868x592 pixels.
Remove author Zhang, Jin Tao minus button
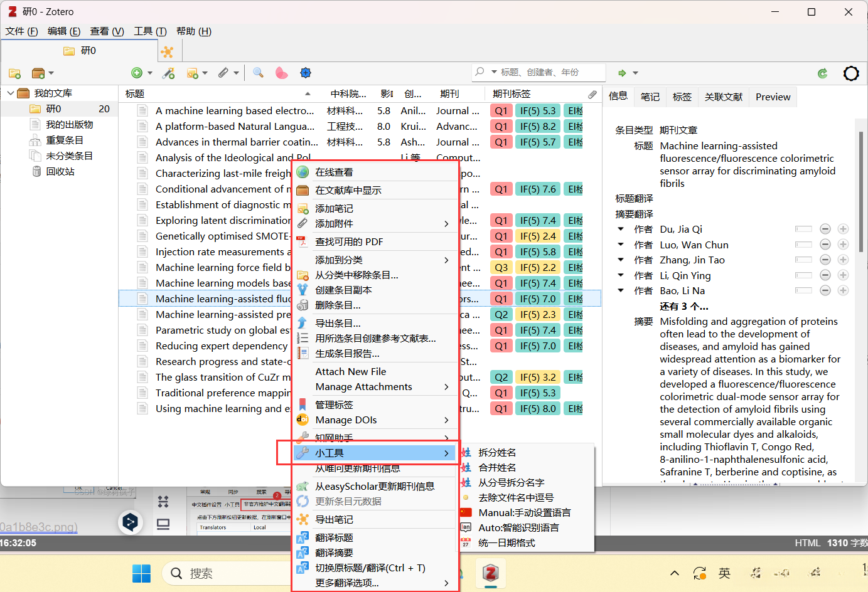pos(825,260)
